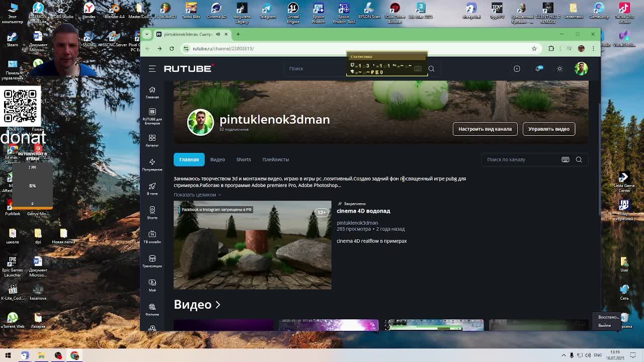Open the Blender 4.4 desktop icon
Viewport: 644px width, 362px height.
pos(114,11)
